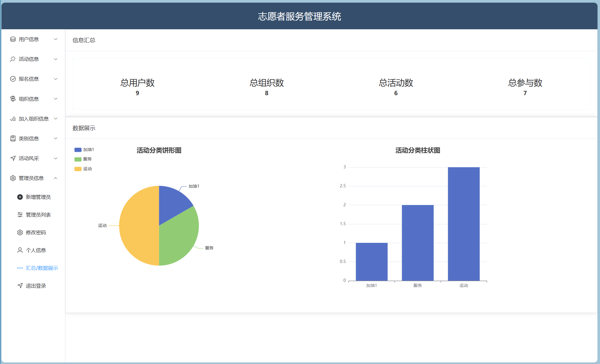Open the 报名信息 sidebar menu
Image resolution: width=600 pixels, height=364 pixels.
[x=33, y=79]
